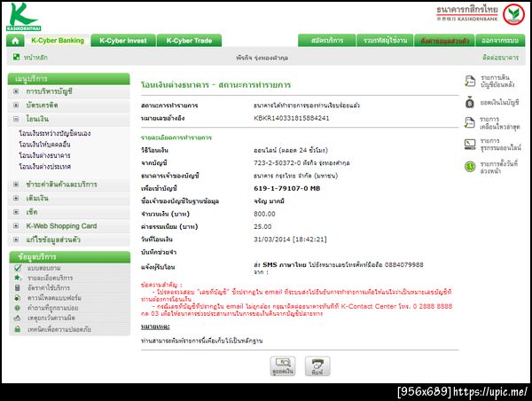Open the ตั้งค่าข้อมูลส่วนตัว tab
This screenshot has height=401, width=532.
pyautogui.click(x=444, y=41)
